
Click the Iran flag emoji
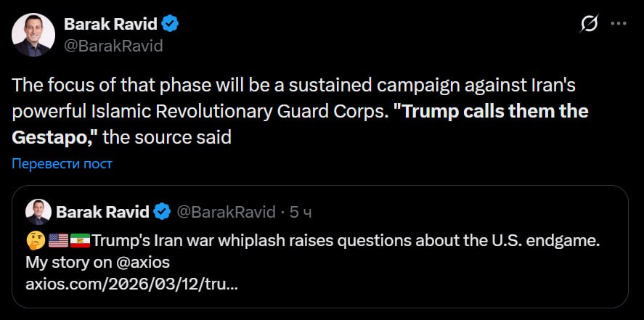pyautogui.click(x=80, y=239)
